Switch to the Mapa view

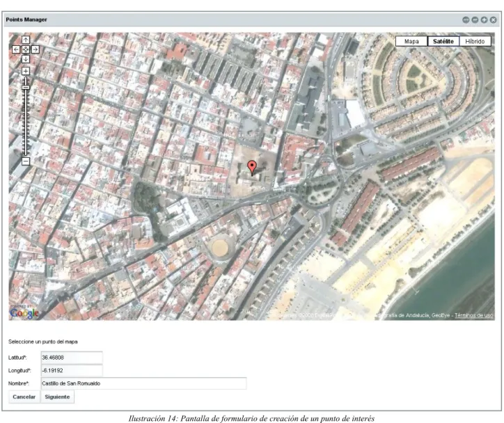click(x=411, y=42)
